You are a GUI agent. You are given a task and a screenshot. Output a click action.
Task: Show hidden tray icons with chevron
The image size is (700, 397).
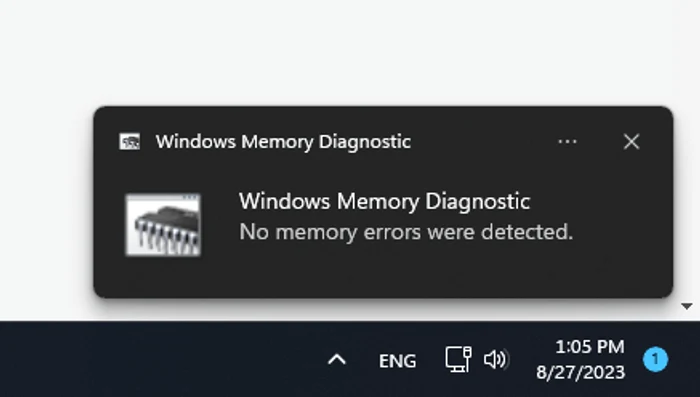coord(337,359)
